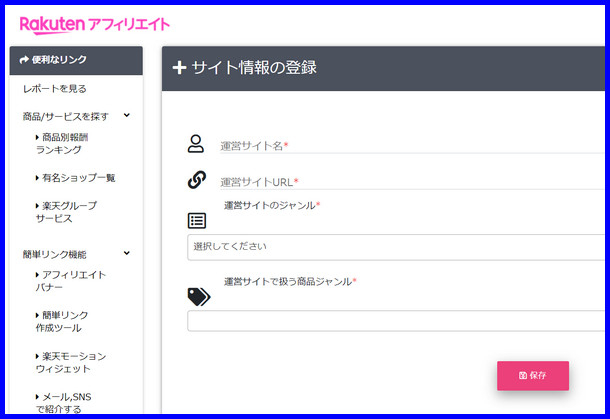
Task: Collapse the 商品/サービスを探す chevron
Action: tap(126, 115)
